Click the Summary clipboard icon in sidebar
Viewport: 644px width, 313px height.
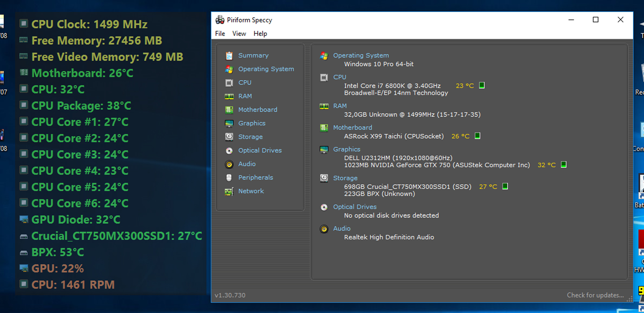pyautogui.click(x=229, y=56)
